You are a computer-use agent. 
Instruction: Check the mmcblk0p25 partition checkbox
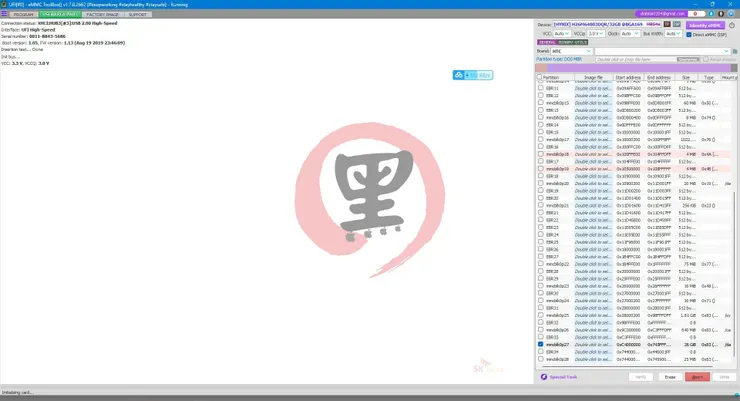point(540,315)
